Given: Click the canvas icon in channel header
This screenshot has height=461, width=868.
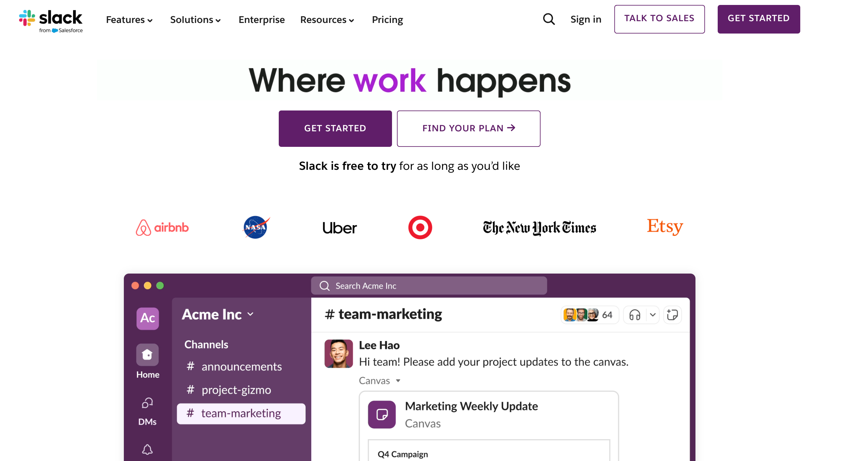Looking at the screenshot, I should (x=673, y=315).
